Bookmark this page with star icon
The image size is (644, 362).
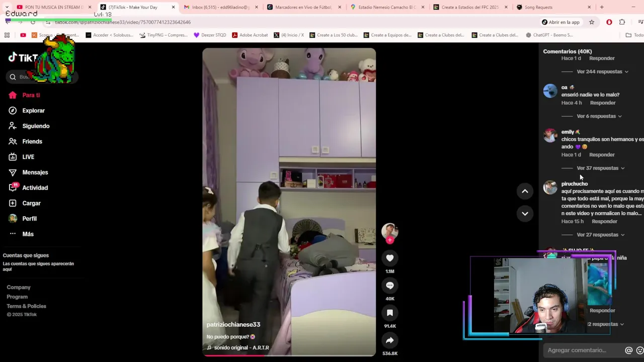tap(592, 22)
